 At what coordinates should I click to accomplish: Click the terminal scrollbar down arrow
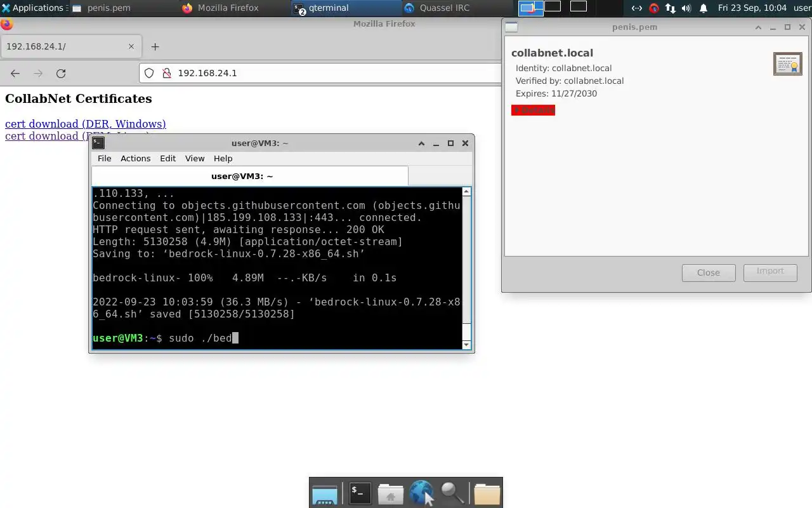pos(466,345)
